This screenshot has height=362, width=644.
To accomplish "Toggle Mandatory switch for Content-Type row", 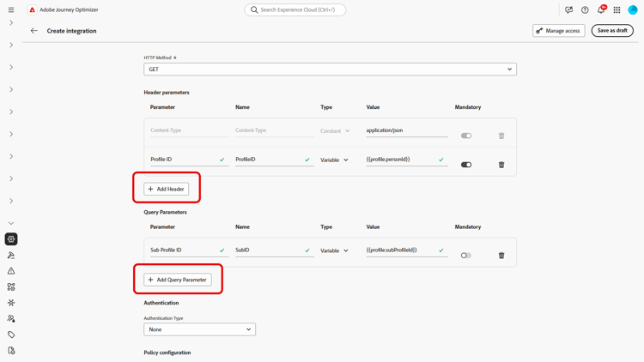I will click(x=466, y=136).
